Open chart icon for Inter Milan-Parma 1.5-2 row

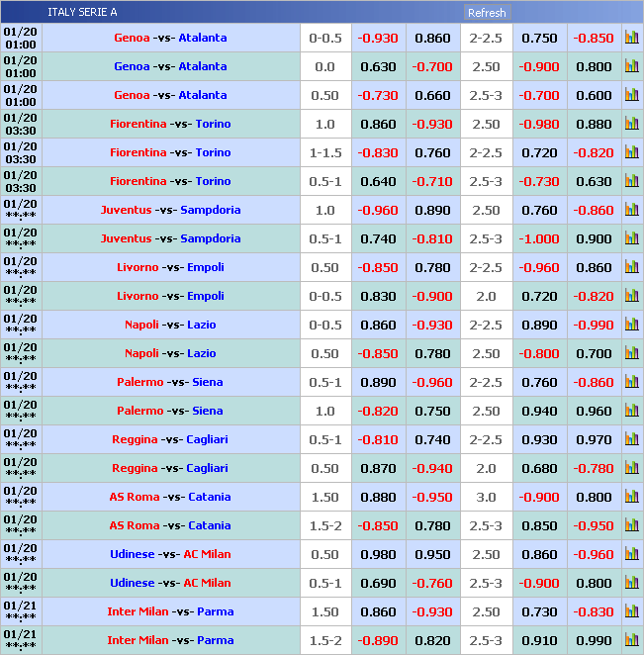tap(631, 640)
